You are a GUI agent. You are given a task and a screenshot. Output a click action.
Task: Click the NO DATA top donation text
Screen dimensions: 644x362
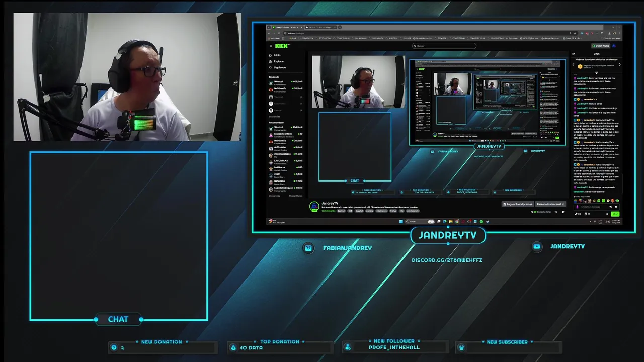(251, 347)
